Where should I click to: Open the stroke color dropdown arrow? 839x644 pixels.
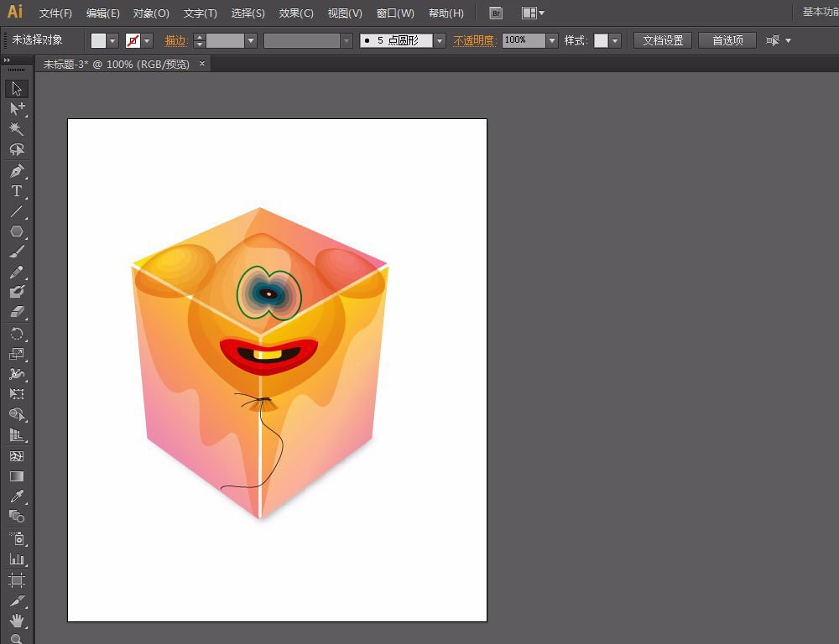(148, 40)
